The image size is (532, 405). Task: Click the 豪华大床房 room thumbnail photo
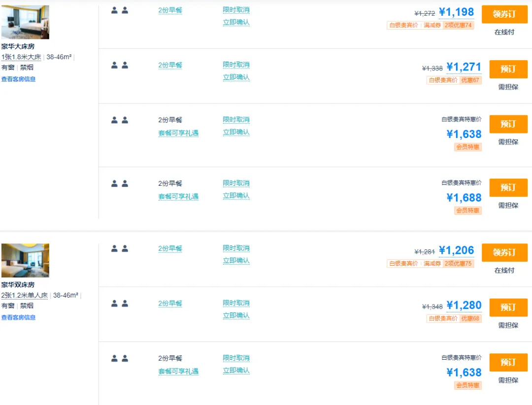(25, 22)
